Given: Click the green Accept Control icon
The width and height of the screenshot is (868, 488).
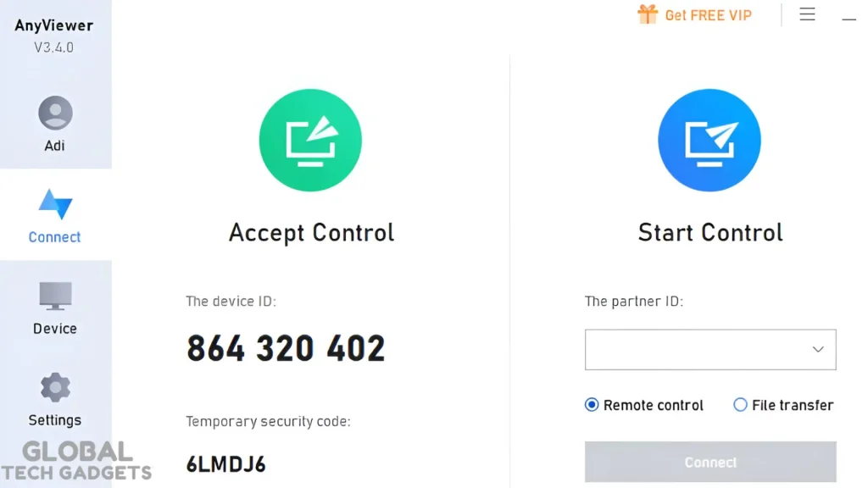Looking at the screenshot, I should pyautogui.click(x=310, y=141).
